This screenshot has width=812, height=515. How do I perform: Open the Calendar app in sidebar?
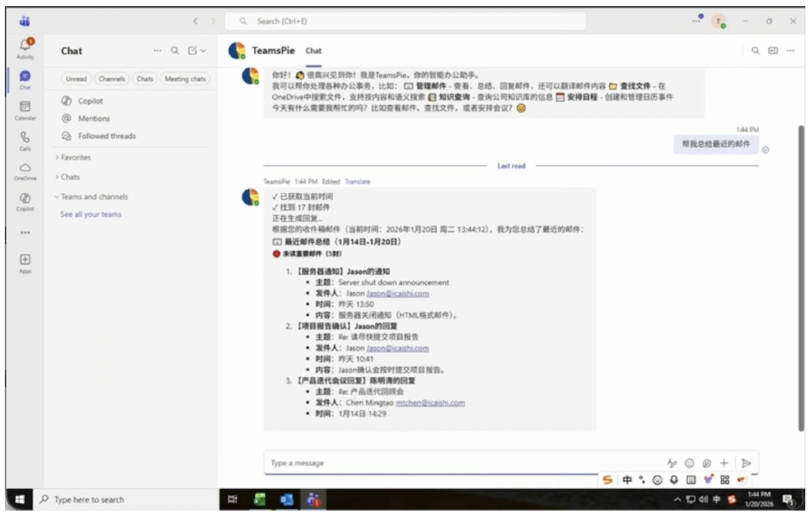click(25, 109)
